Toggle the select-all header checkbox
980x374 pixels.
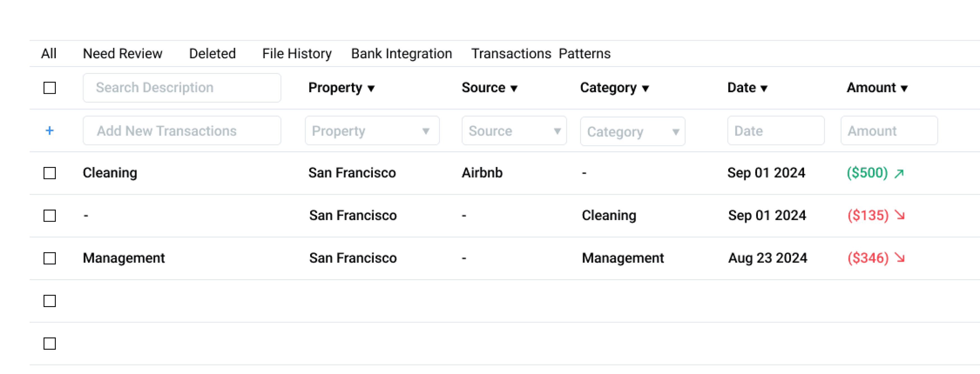coord(49,88)
